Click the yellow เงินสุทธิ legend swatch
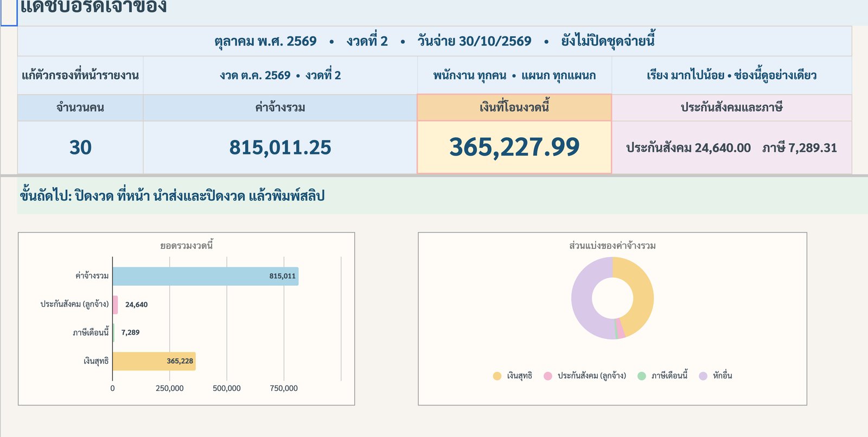868x437 pixels. point(497,376)
